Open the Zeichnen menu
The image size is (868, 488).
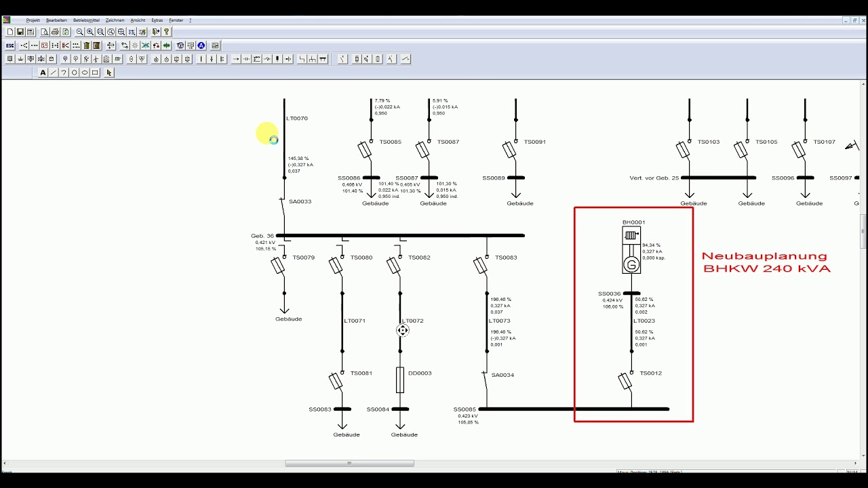[x=115, y=20]
